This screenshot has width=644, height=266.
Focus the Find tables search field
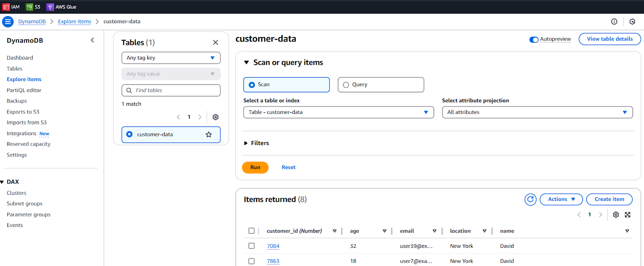coord(171,91)
